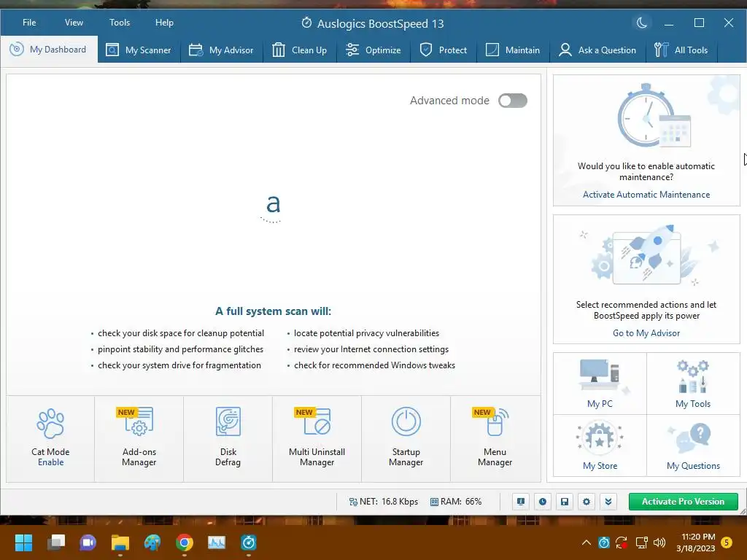
Task: Switch to My Dashboard tab
Action: pyautogui.click(x=49, y=50)
